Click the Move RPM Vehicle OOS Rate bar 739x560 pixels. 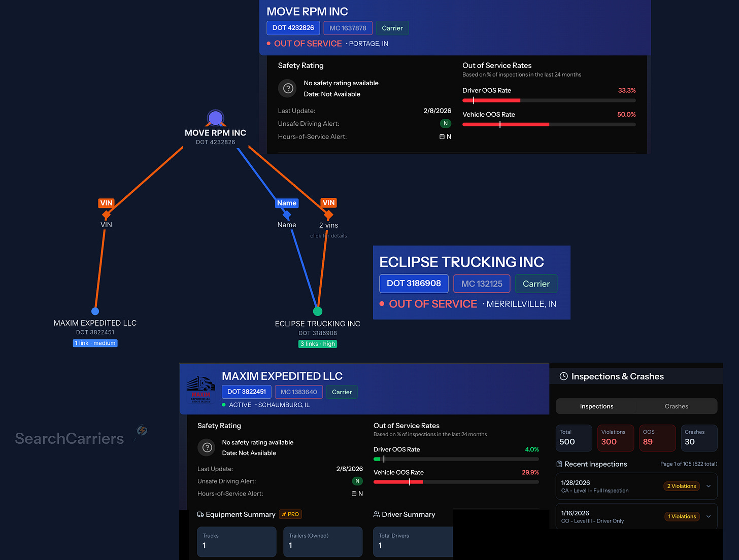549,124
